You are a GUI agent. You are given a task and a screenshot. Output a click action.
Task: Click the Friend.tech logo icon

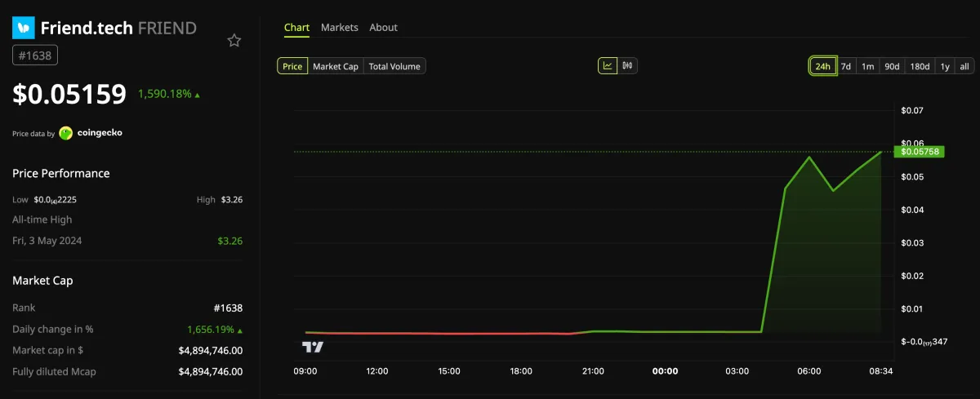pyautogui.click(x=24, y=28)
